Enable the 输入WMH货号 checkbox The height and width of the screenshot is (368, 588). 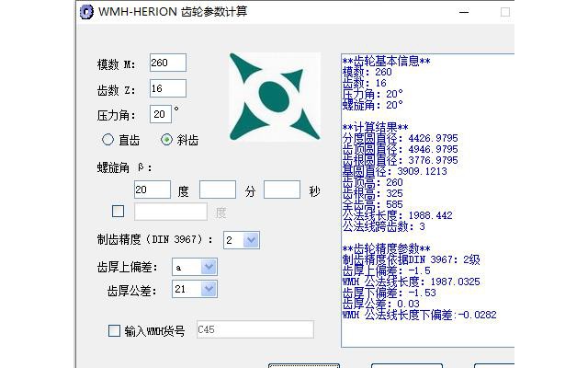tap(114, 330)
